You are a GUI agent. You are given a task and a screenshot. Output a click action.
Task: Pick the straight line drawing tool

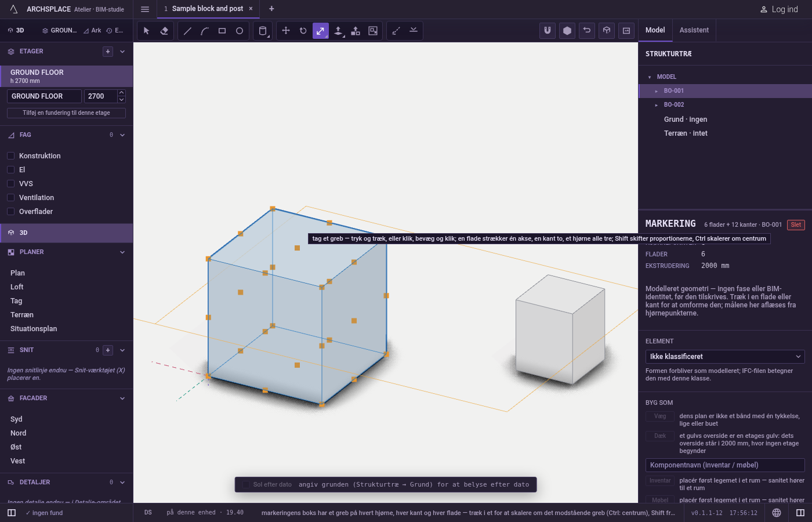187,31
